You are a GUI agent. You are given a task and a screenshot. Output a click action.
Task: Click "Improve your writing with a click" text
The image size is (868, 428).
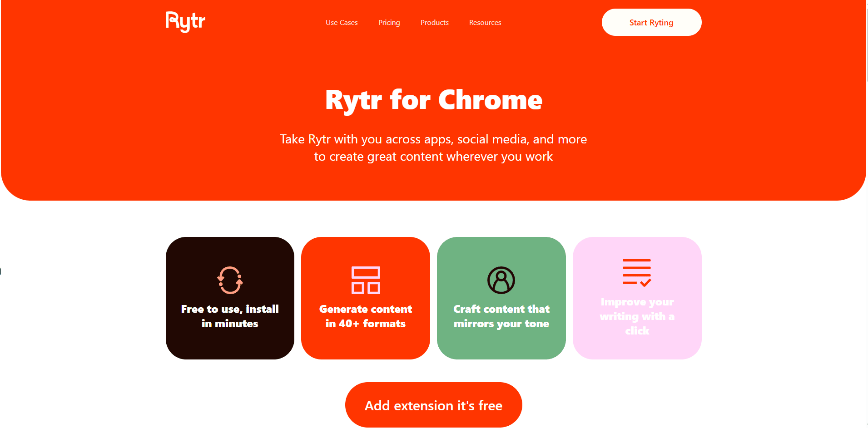[637, 316]
